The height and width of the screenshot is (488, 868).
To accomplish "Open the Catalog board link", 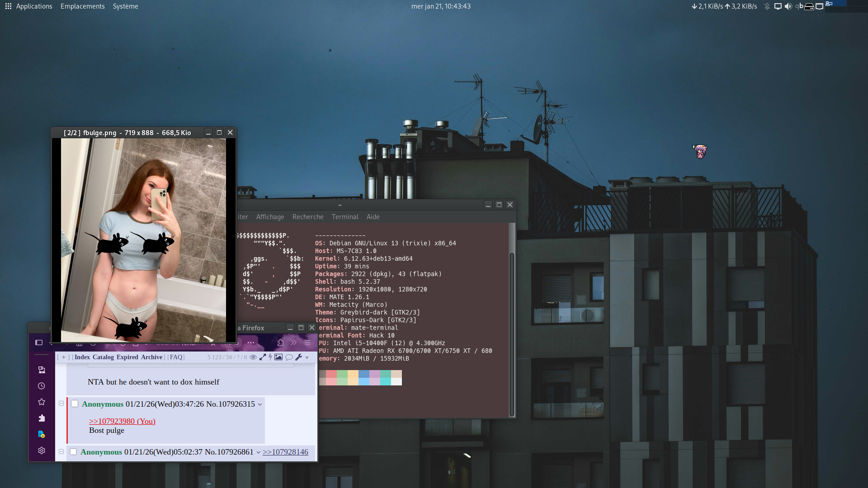I will tap(103, 357).
